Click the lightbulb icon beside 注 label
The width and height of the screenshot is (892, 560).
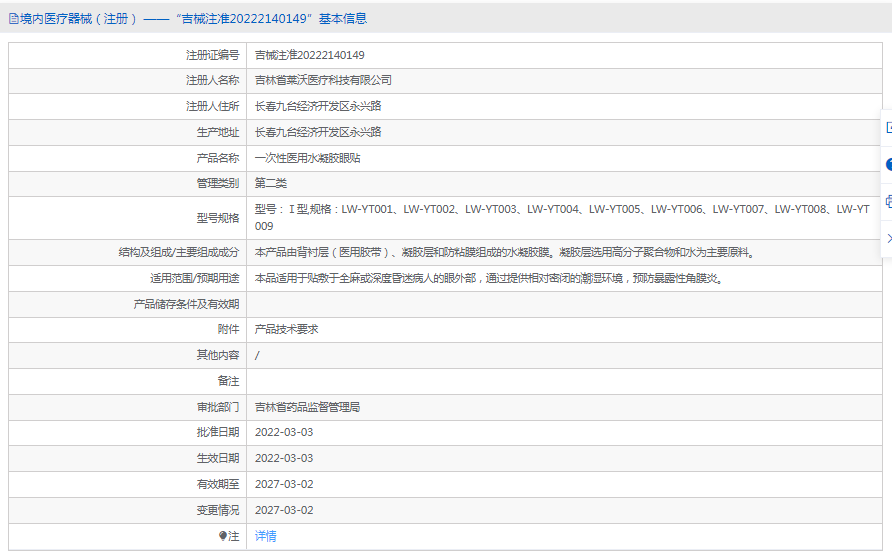[223, 536]
